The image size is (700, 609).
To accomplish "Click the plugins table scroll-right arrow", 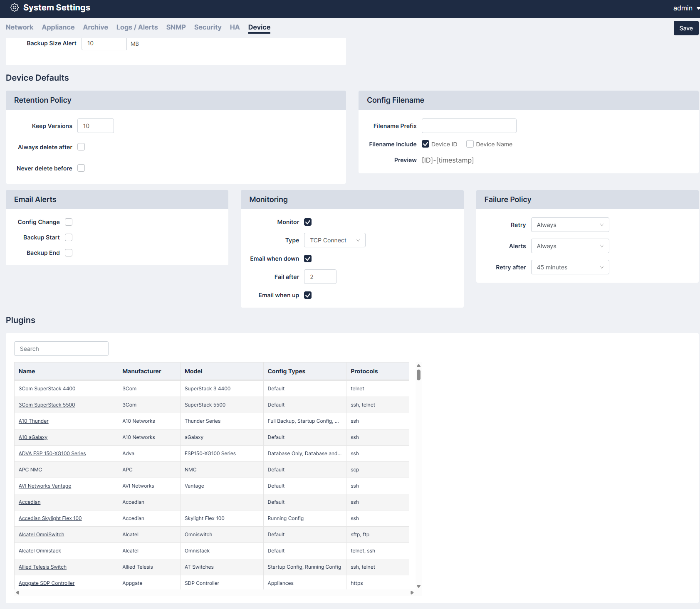I will tap(412, 593).
